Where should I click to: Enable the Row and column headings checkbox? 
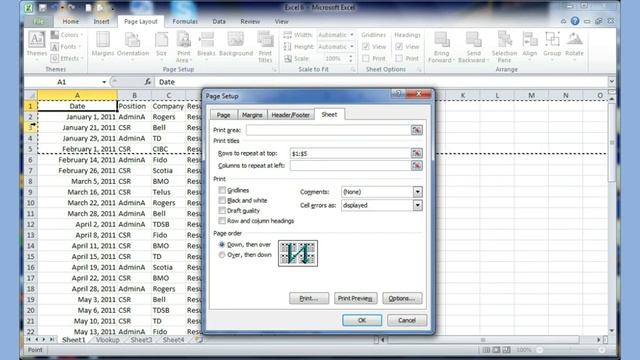tap(222, 221)
